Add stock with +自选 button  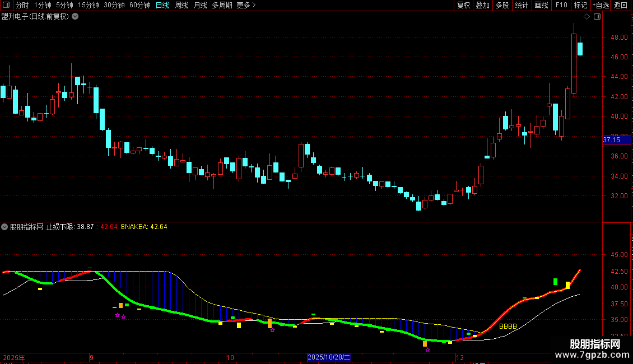601,5
